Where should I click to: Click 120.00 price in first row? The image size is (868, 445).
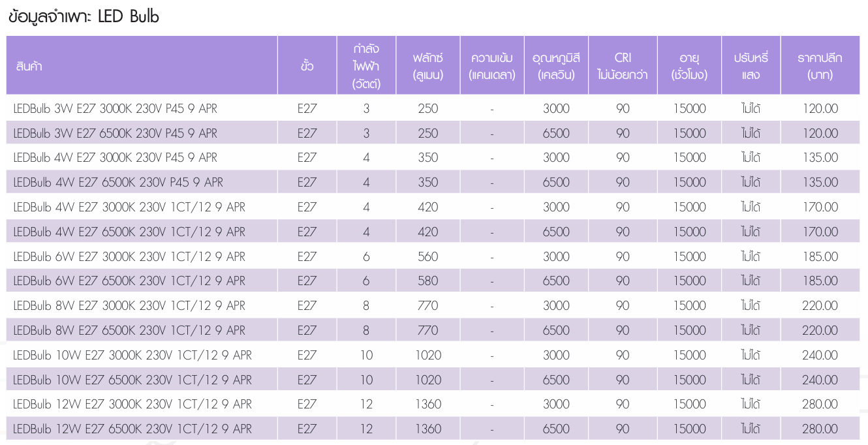pos(820,109)
